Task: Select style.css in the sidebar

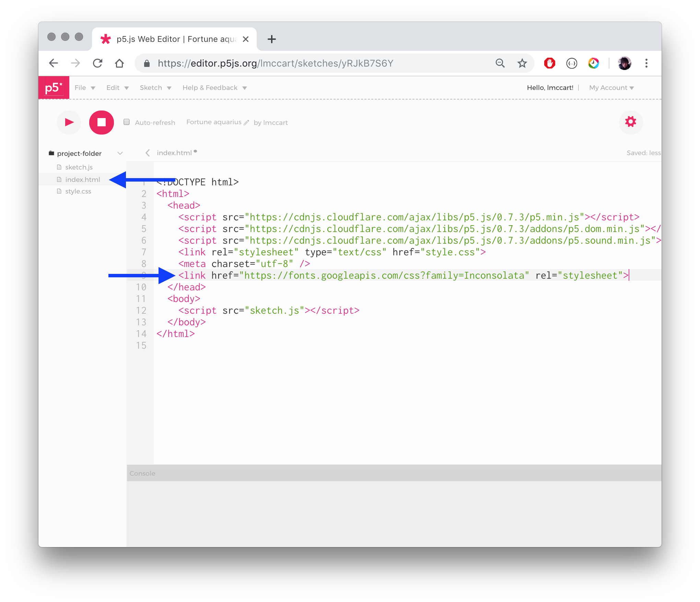Action: (x=78, y=191)
